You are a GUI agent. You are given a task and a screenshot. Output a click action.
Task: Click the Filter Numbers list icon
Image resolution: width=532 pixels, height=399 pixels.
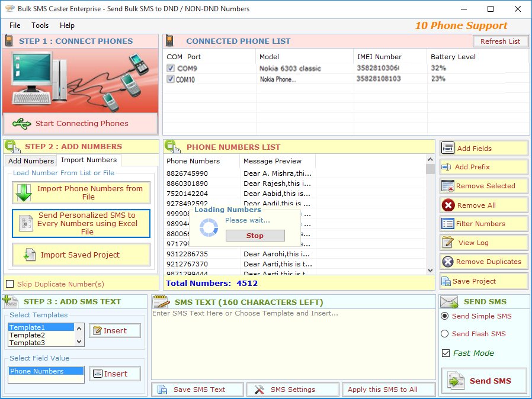click(x=447, y=224)
